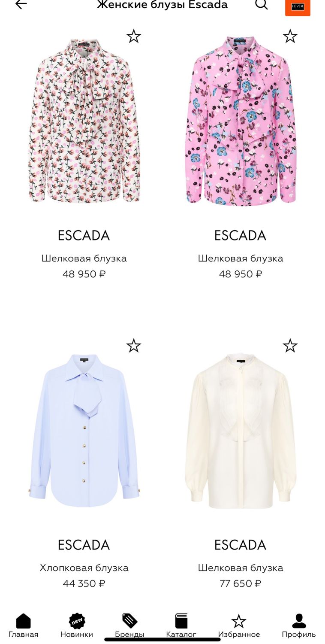Tap the back arrow icon
This screenshot has height=644, width=325.
pos(21,4)
